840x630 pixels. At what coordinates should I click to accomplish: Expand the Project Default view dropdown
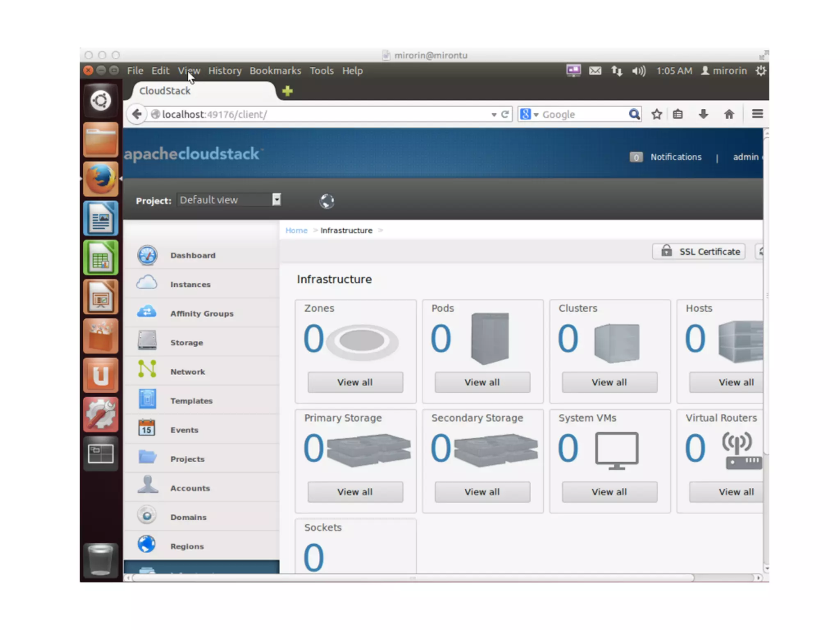coord(276,200)
